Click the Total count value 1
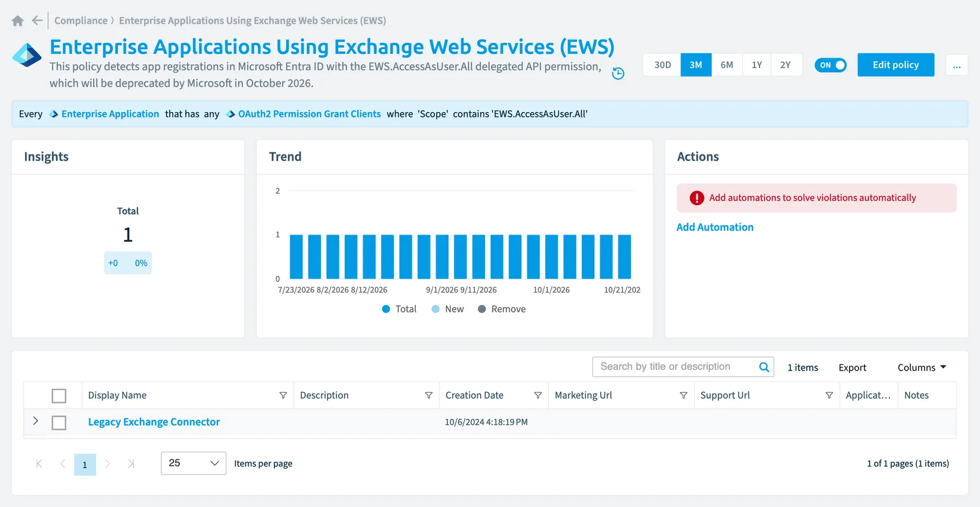The height and width of the screenshot is (507, 980). coord(128,235)
